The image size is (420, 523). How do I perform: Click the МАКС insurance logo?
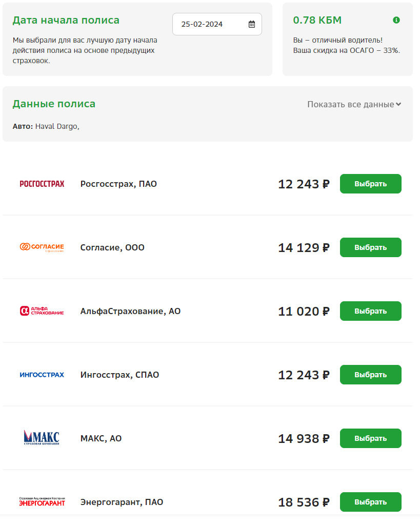point(42,438)
